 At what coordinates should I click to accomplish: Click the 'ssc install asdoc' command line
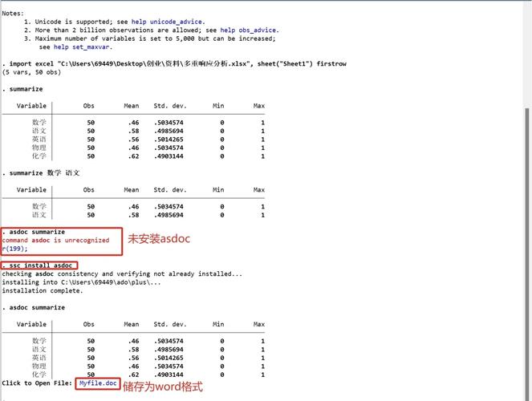pyautogui.click(x=40, y=265)
